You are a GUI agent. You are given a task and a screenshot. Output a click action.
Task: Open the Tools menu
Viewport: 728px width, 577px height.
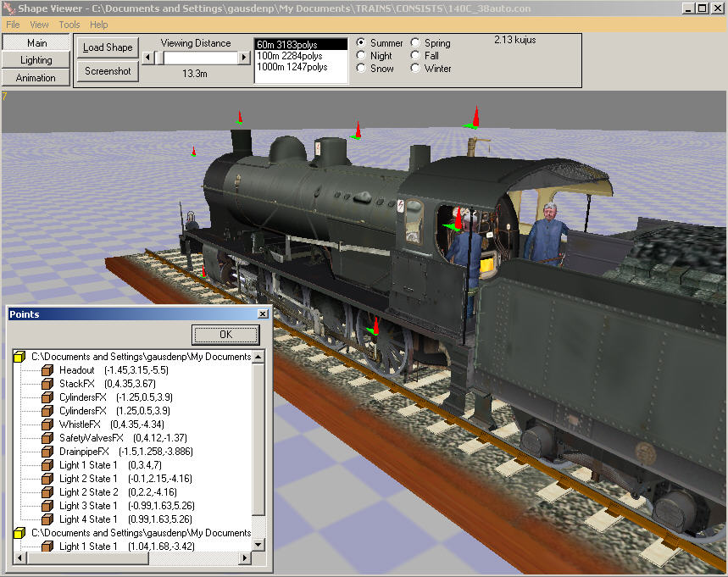point(69,25)
